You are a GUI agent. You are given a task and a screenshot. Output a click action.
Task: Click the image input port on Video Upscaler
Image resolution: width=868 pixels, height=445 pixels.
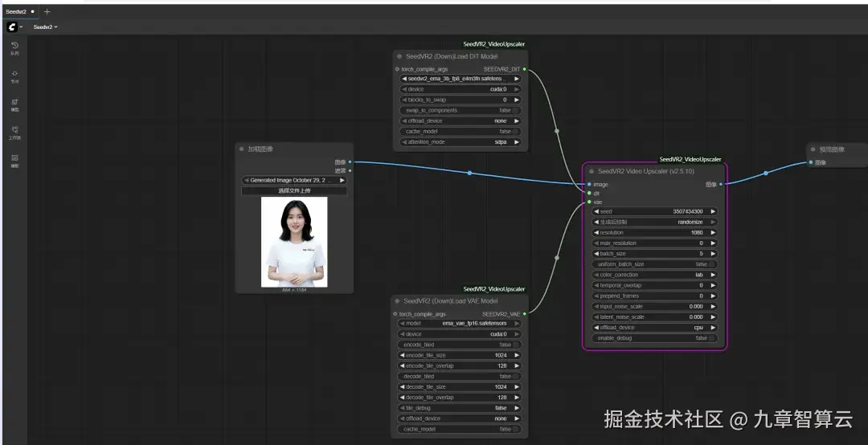pos(589,184)
